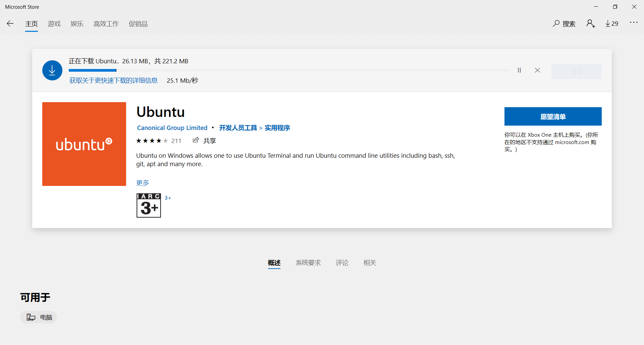Click the blue download circle icon
The image size is (644, 345).
click(52, 70)
